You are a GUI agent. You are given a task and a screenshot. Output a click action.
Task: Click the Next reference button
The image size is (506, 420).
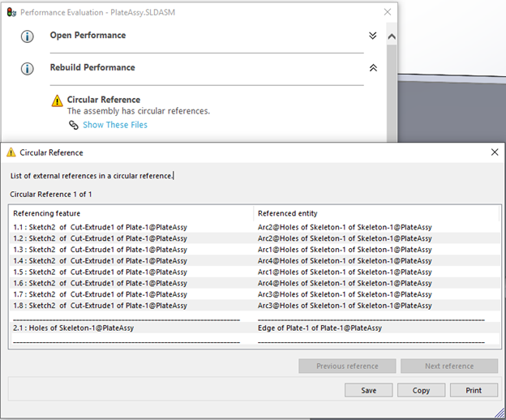point(449,366)
